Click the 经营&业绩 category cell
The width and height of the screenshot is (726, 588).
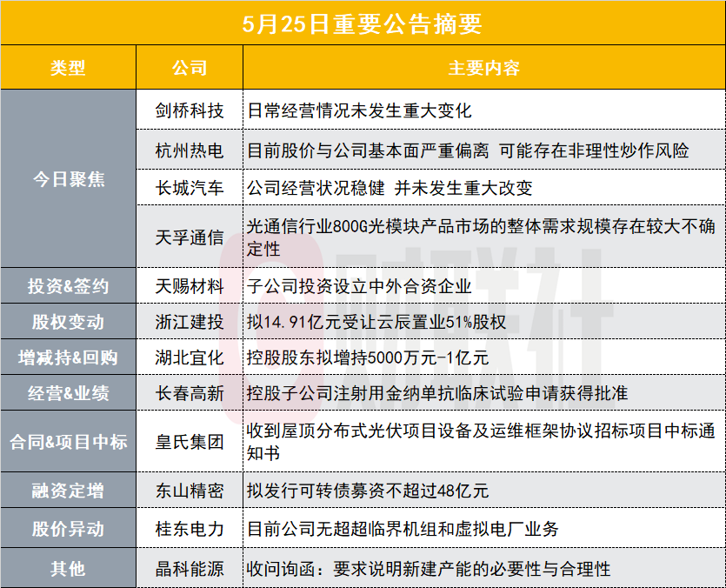pos(68,393)
